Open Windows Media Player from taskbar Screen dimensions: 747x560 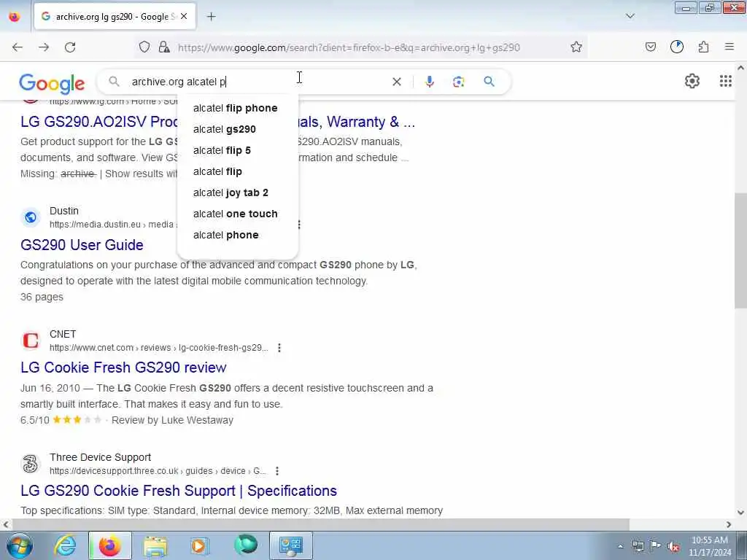click(200, 545)
